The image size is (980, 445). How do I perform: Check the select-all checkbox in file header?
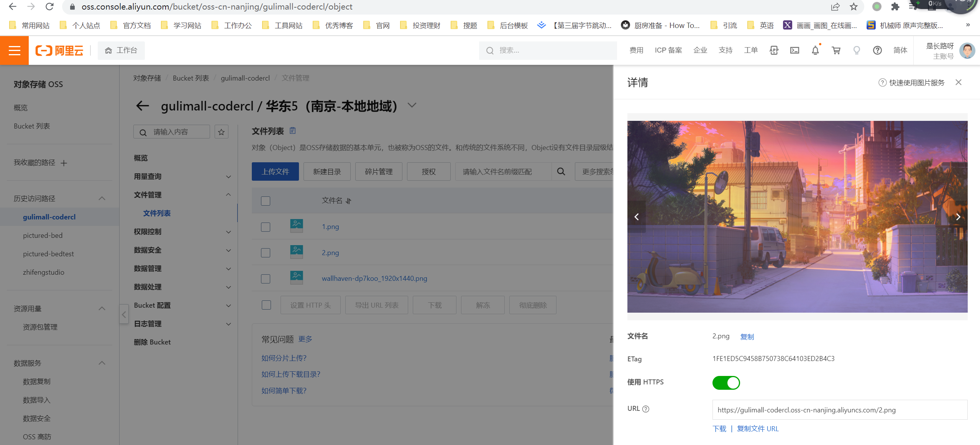tap(265, 201)
